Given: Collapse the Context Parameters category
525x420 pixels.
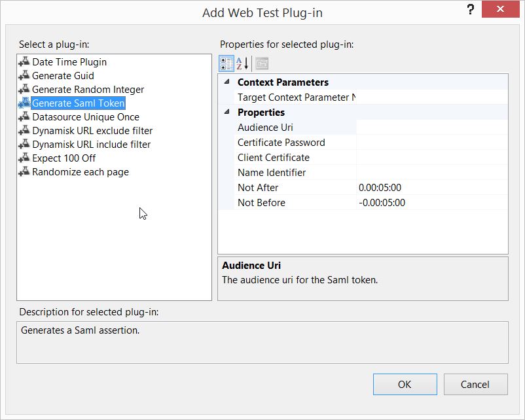Looking at the screenshot, I should [226, 82].
